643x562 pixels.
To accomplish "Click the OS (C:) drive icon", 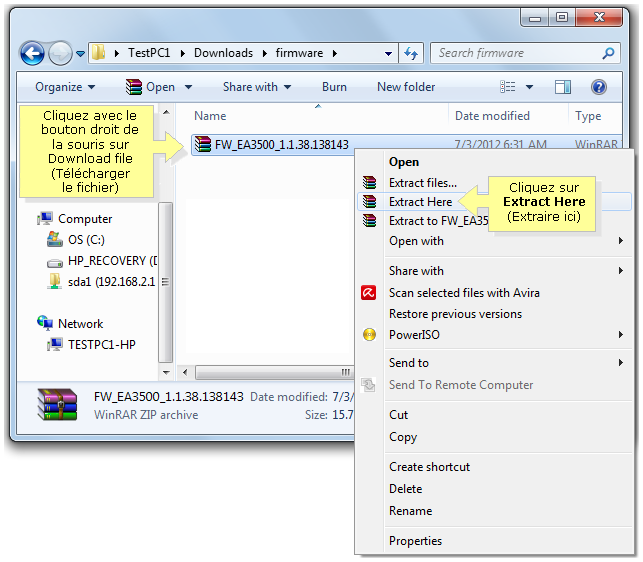I will point(55,240).
